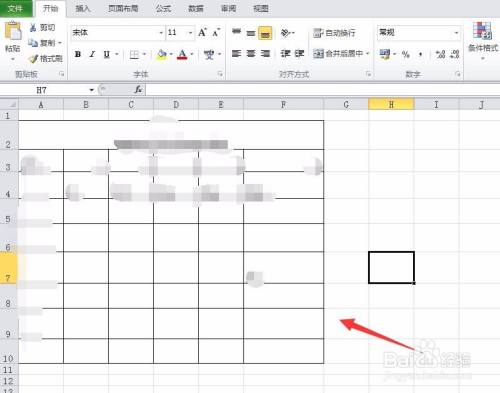500x393 pixels.
Task: Open the Alignment group dialog launcher
Action: tap(369, 74)
